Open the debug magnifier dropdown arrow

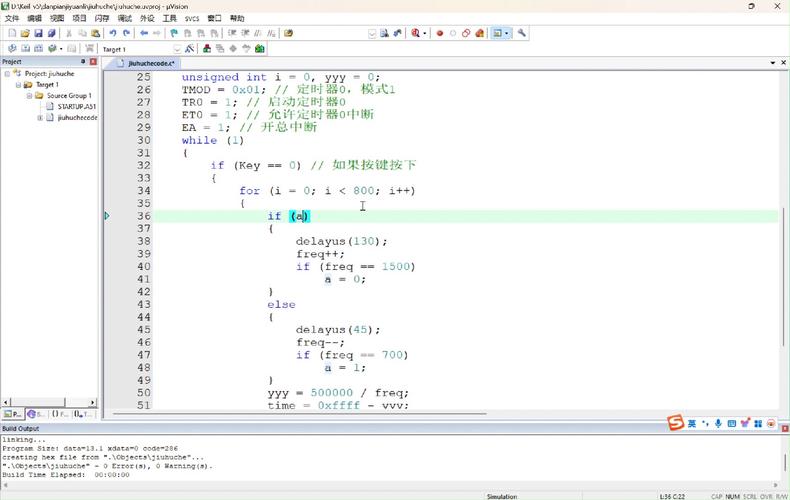(x=424, y=33)
